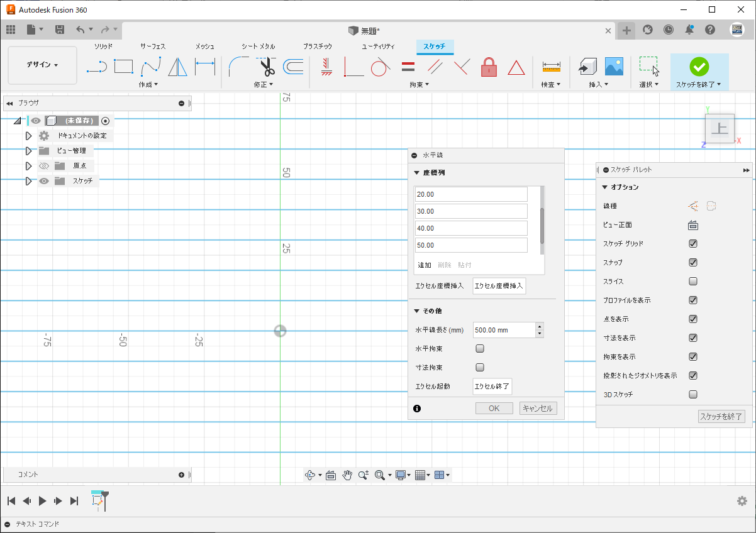756x533 pixels.
Task: Switch to the サーフェス tab
Action: [x=153, y=47]
